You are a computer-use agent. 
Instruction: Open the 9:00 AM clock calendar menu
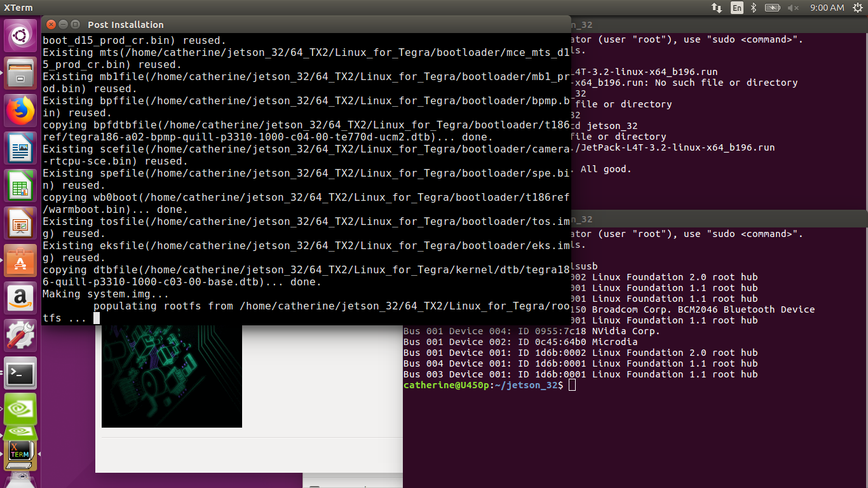click(827, 8)
